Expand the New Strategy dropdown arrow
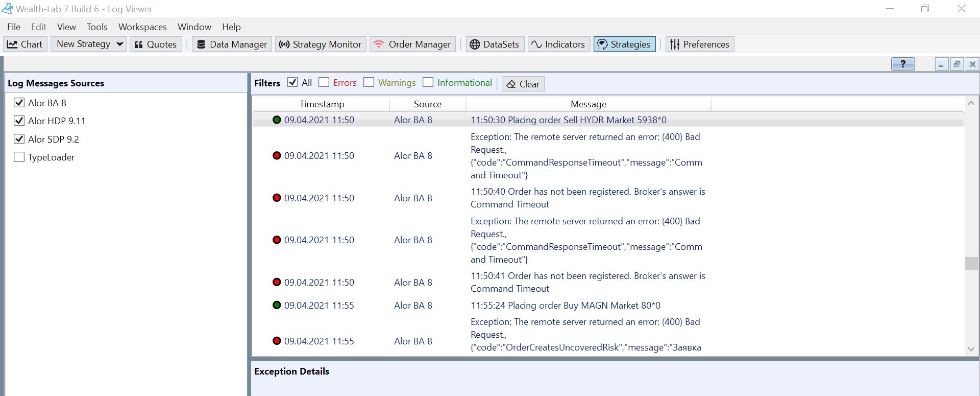 tap(120, 44)
